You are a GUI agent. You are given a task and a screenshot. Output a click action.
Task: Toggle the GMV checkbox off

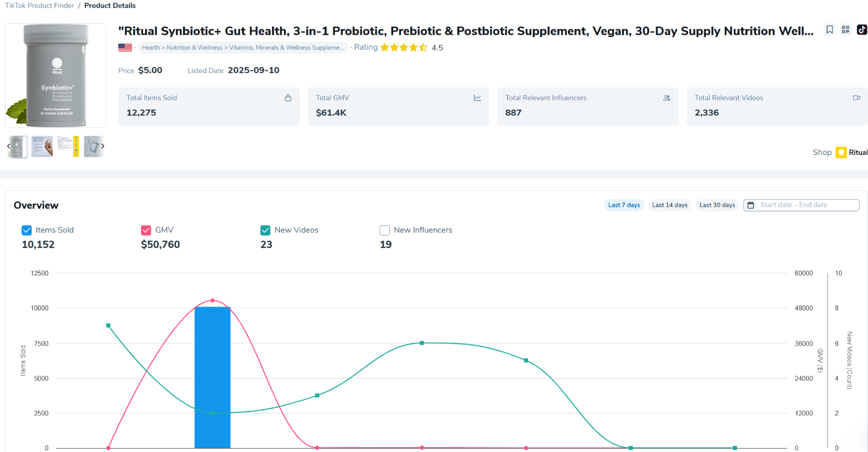click(146, 230)
